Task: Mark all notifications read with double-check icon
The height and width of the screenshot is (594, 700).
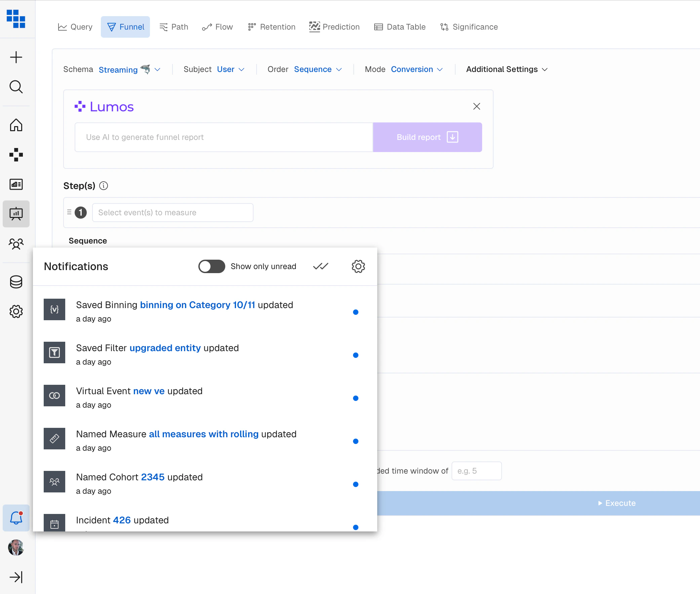Action: [x=320, y=266]
